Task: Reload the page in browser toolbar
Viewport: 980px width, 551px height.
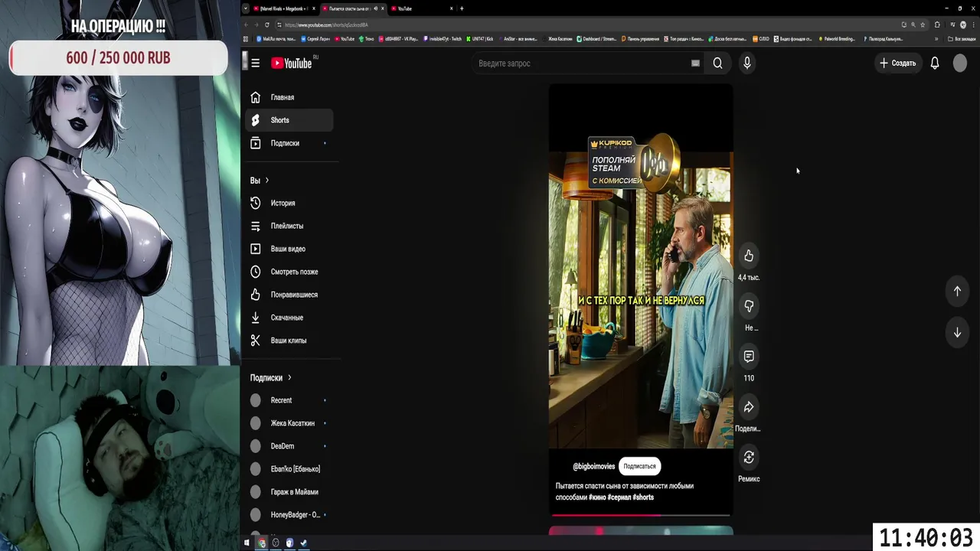Action: click(267, 24)
